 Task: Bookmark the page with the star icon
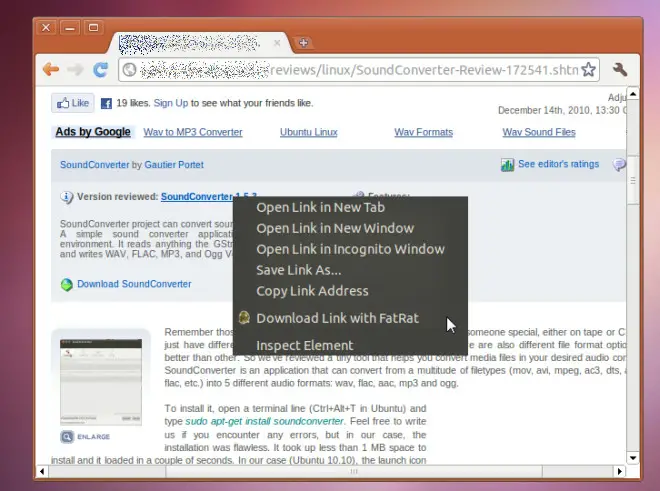point(588,70)
